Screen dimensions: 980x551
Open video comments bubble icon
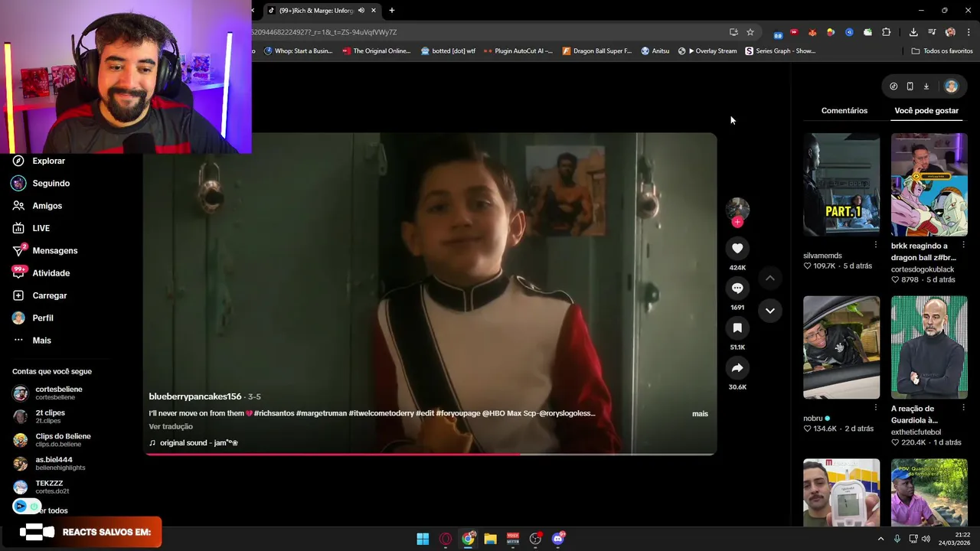coord(737,288)
